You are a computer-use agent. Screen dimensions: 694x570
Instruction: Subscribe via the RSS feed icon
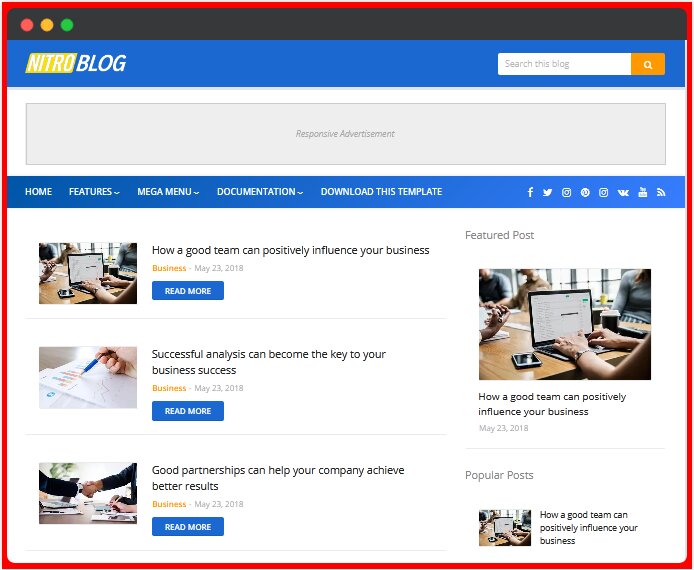coord(661,192)
